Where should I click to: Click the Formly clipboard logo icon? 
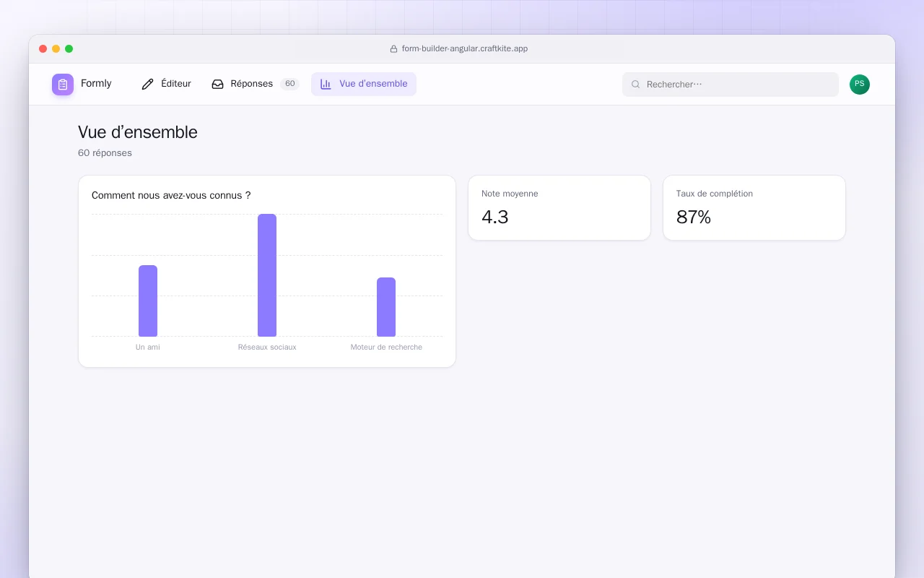[x=63, y=85]
